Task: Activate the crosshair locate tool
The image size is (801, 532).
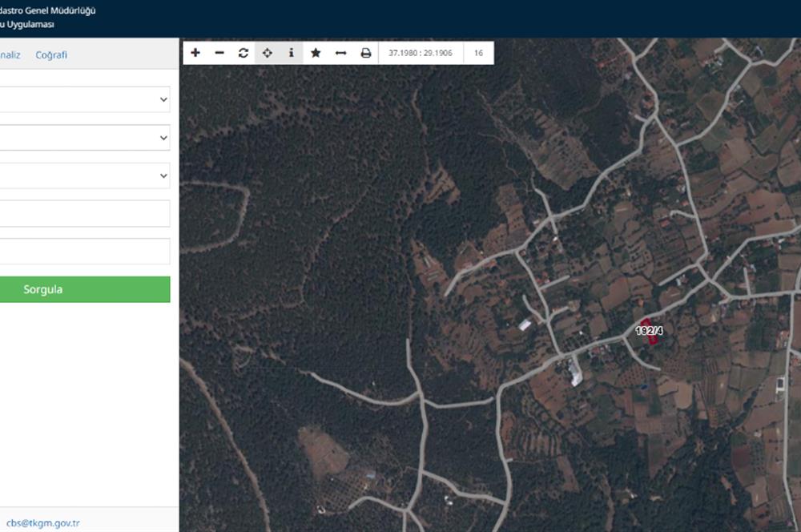Action: tap(268, 53)
